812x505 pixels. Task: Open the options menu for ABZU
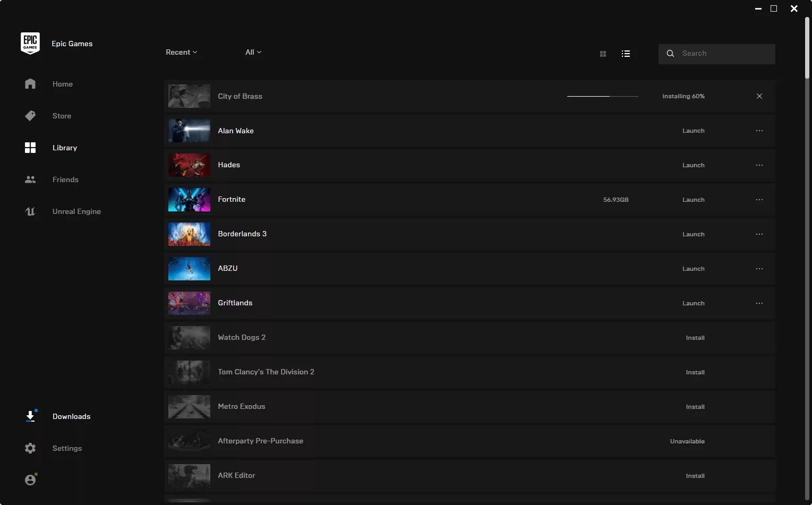point(759,269)
